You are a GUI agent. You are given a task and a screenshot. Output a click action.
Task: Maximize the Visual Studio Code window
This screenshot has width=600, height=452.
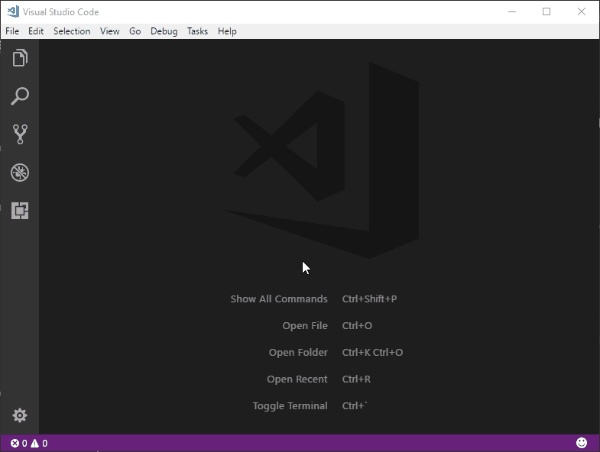546,11
